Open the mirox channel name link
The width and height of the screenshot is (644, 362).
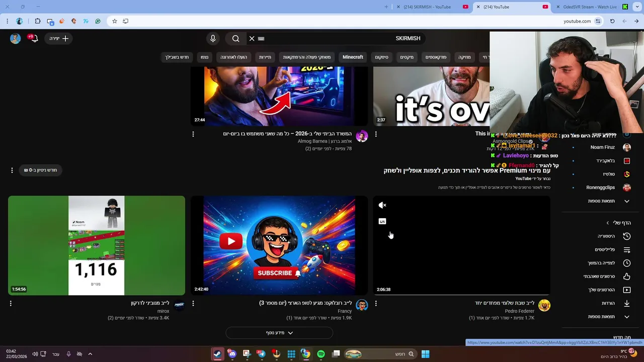click(163, 311)
